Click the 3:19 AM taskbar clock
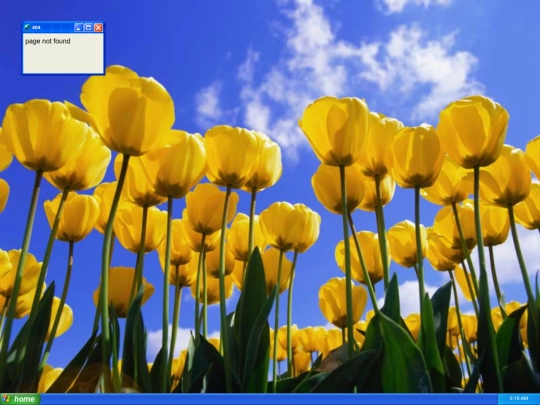Image resolution: width=540 pixels, height=405 pixels. pyautogui.click(x=519, y=398)
